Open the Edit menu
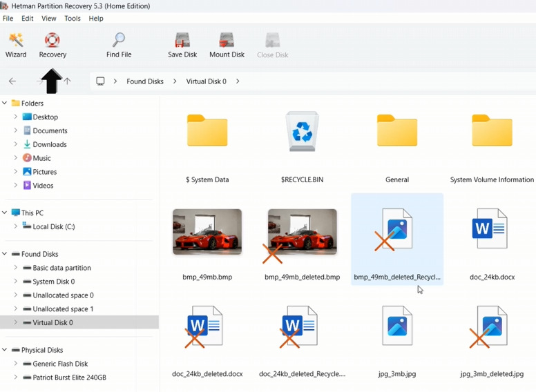The width and height of the screenshot is (536, 392). coord(28,19)
